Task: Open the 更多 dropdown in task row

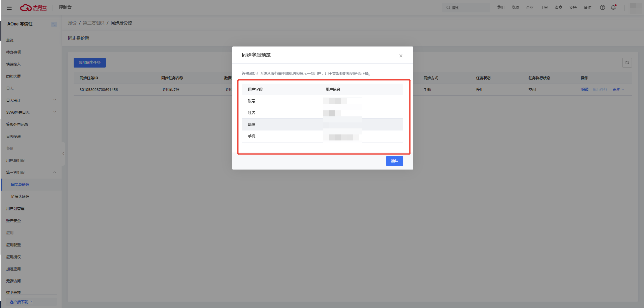Action: point(618,90)
